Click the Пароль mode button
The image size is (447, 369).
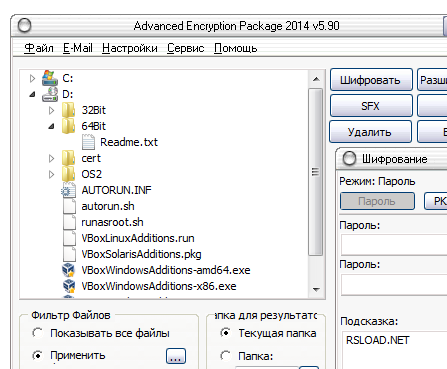(x=377, y=201)
